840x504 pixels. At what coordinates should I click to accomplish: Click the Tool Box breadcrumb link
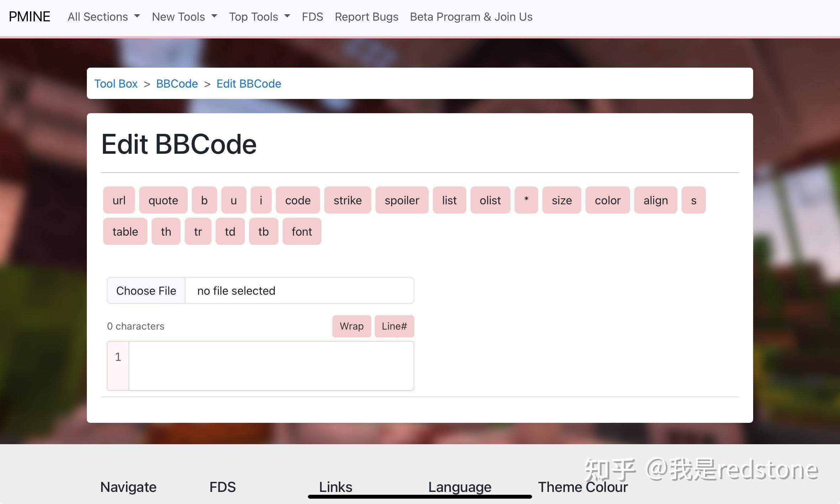click(x=116, y=84)
